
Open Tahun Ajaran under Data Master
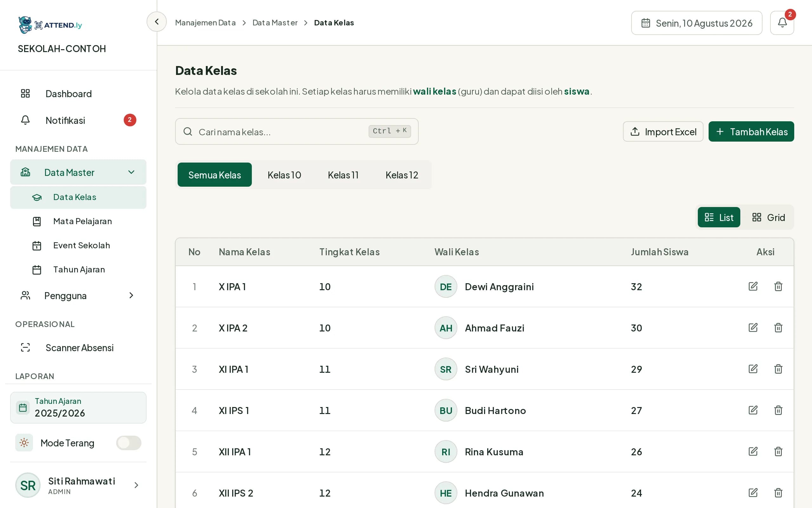(x=78, y=270)
